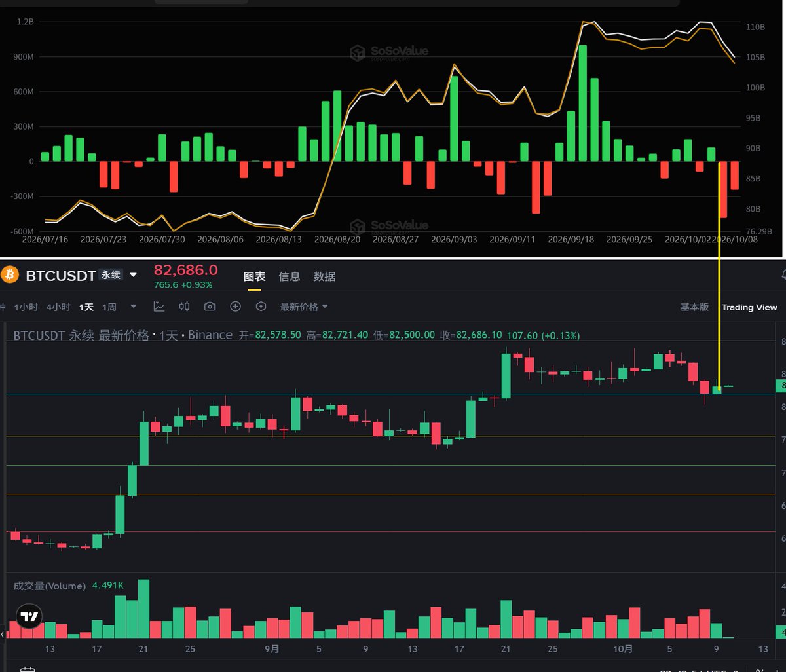
Task: Switch to the 数据 tab
Action: pyautogui.click(x=324, y=276)
